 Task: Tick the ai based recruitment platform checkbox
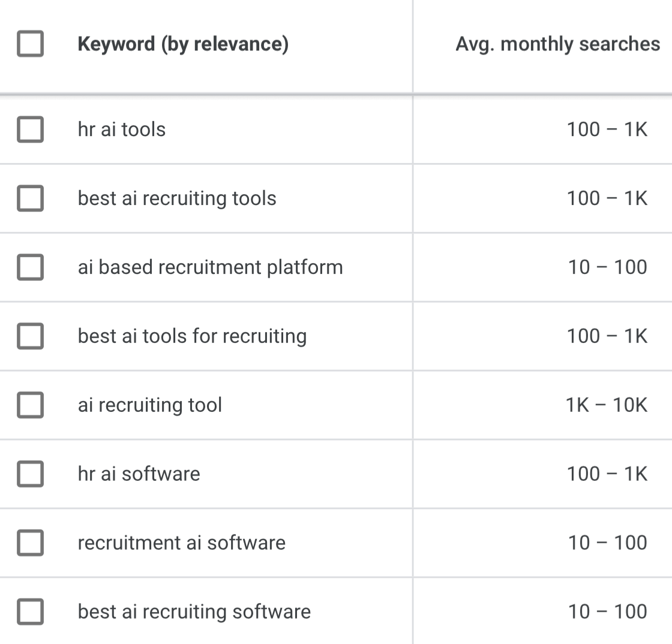pos(30,267)
